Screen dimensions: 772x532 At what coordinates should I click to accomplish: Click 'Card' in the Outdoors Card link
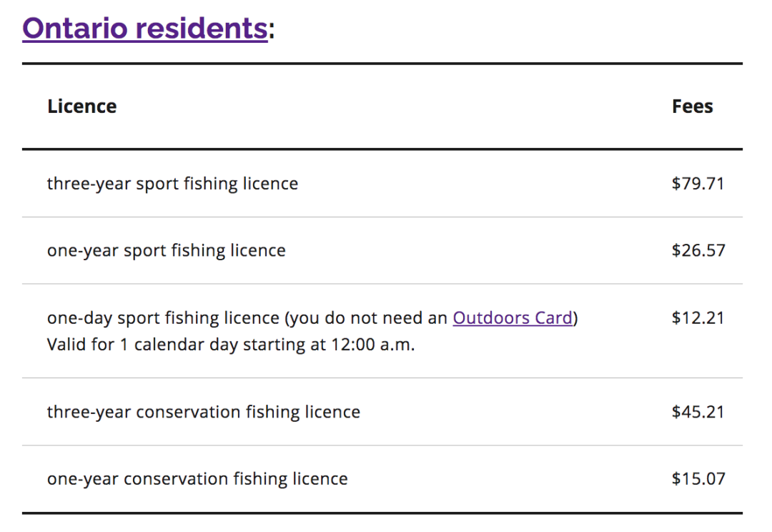pos(554,317)
